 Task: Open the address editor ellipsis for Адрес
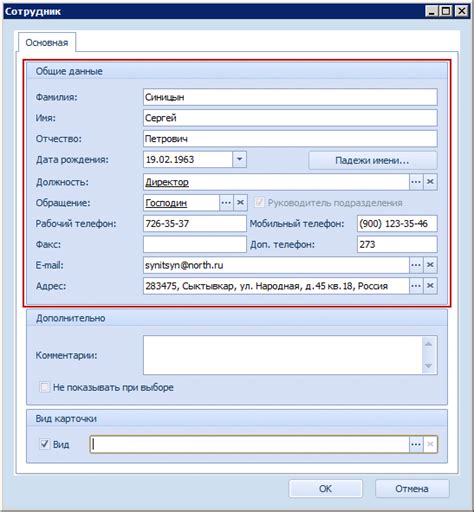416,286
